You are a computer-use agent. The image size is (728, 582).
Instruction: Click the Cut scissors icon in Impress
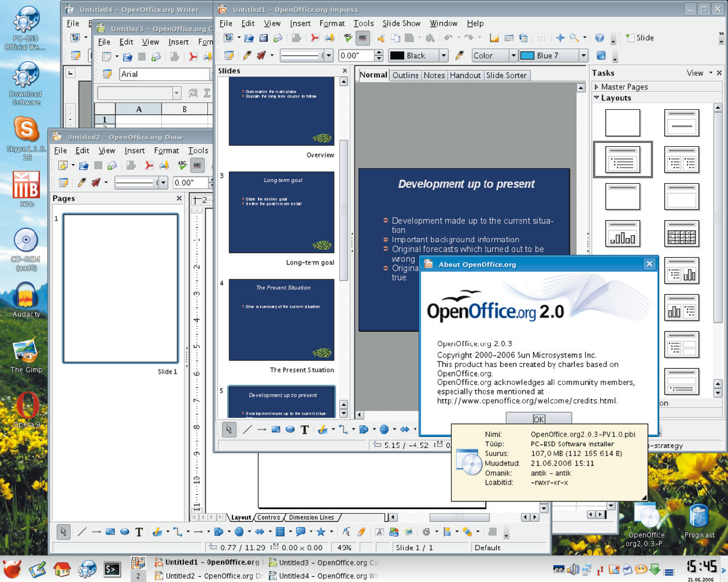point(381,38)
